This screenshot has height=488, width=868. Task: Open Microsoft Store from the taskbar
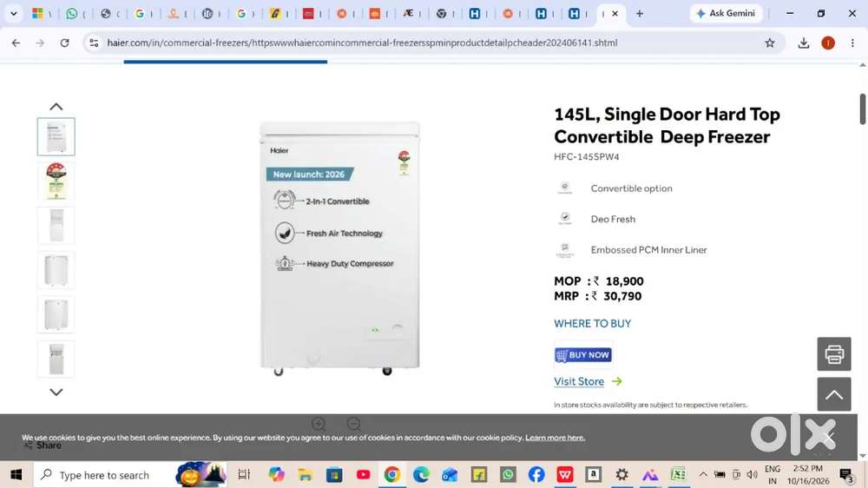[x=334, y=475]
